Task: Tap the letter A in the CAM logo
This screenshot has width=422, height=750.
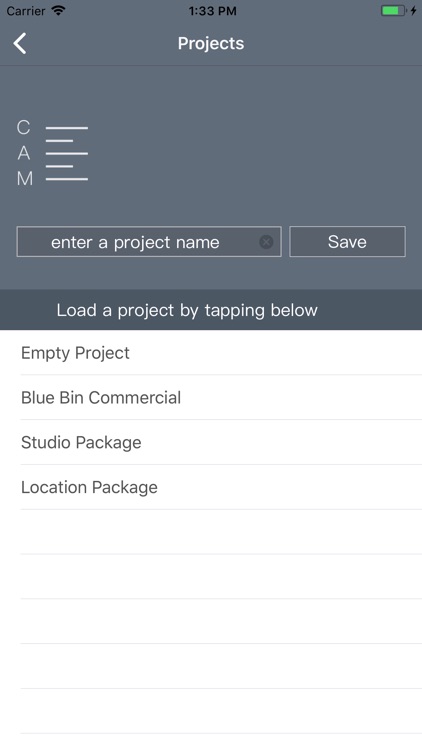Action: pyautogui.click(x=23, y=154)
